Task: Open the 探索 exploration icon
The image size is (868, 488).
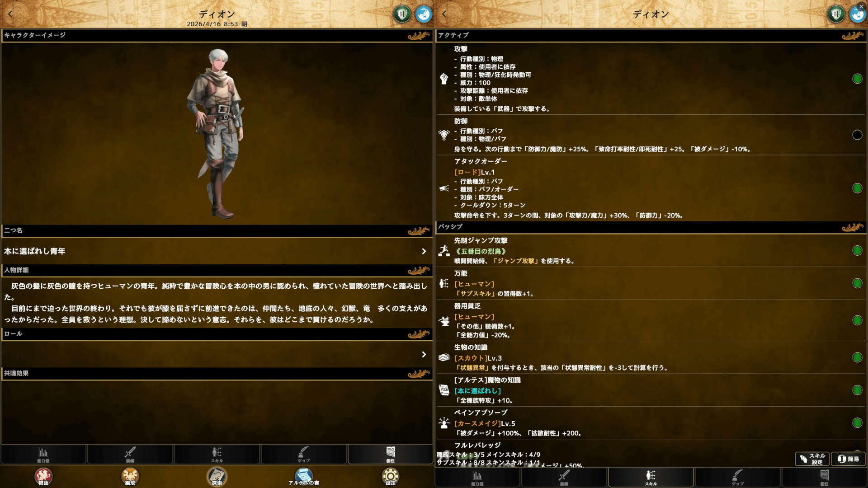Action: point(217,476)
